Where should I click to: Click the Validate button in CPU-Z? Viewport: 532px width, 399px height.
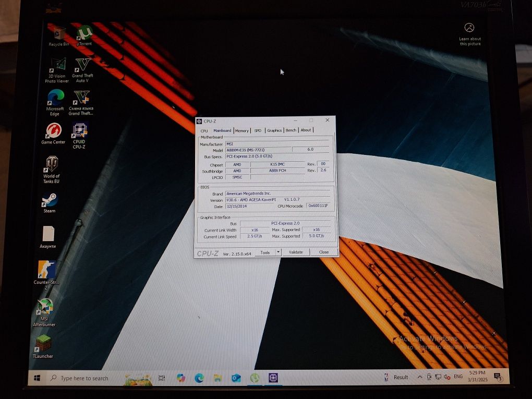click(x=296, y=252)
